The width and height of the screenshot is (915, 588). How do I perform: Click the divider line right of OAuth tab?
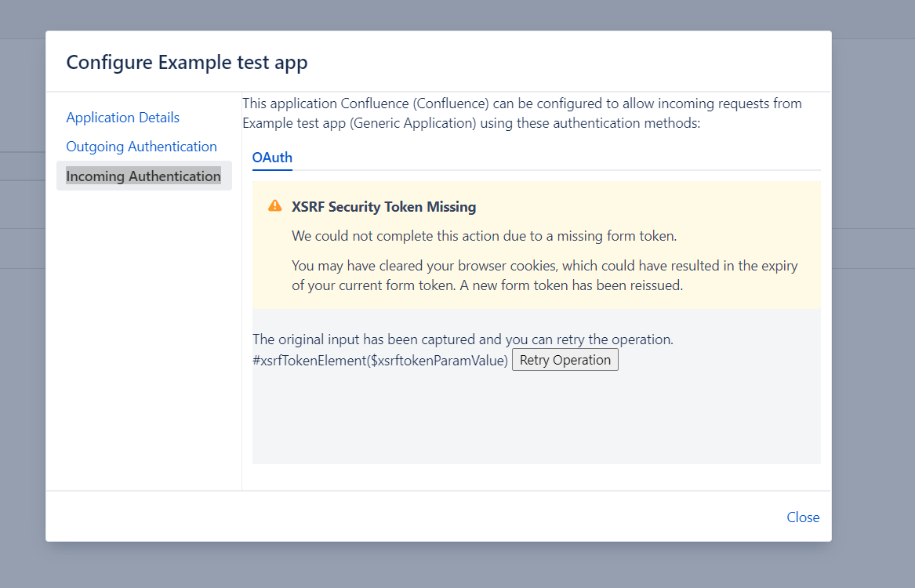click(x=556, y=170)
